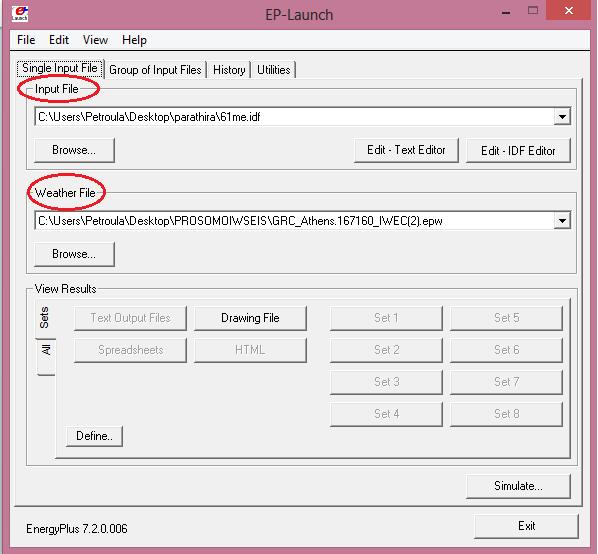
Task: Select the Sets vertical tab
Action: pyautogui.click(x=45, y=318)
